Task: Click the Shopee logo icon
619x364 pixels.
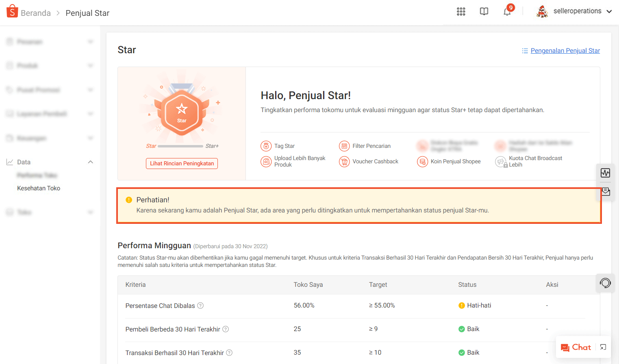Action: (12, 11)
